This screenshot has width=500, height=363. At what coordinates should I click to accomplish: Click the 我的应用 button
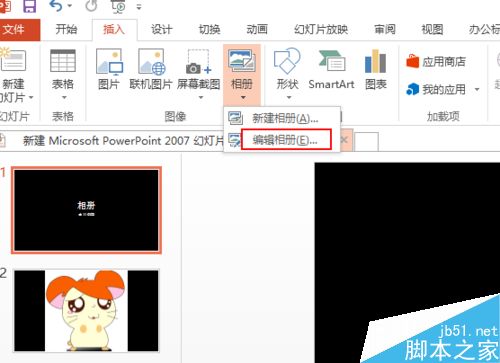click(436, 89)
